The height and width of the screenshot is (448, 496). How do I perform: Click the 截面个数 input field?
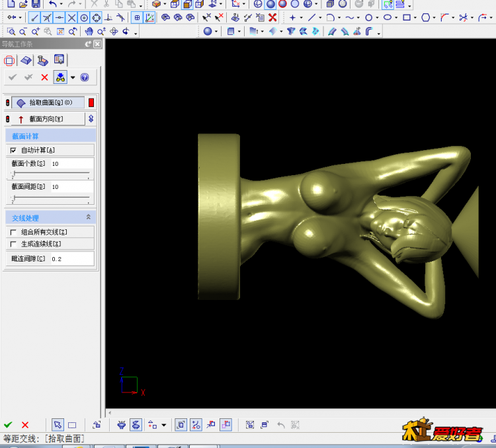coord(72,164)
